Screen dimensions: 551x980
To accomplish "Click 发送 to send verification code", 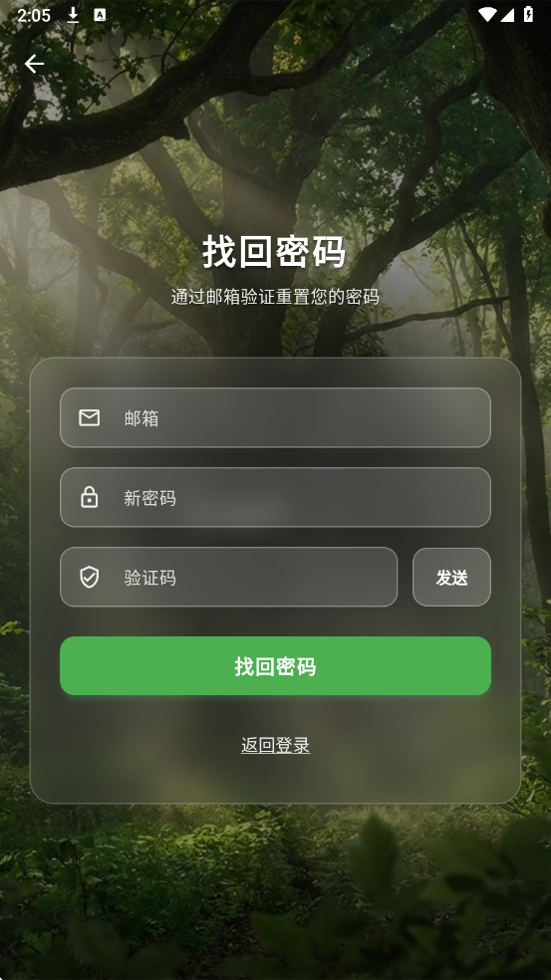I will [451, 578].
